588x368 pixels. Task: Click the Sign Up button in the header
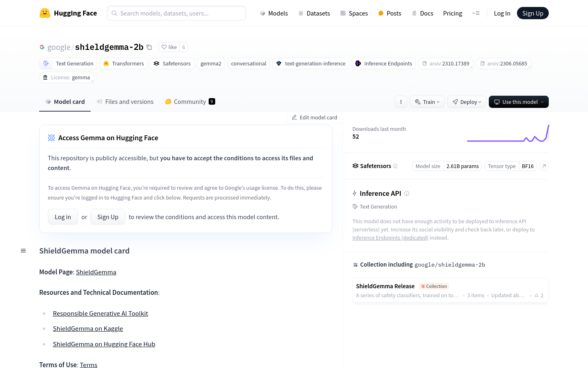pyautogui.click(x=532, y=13)
